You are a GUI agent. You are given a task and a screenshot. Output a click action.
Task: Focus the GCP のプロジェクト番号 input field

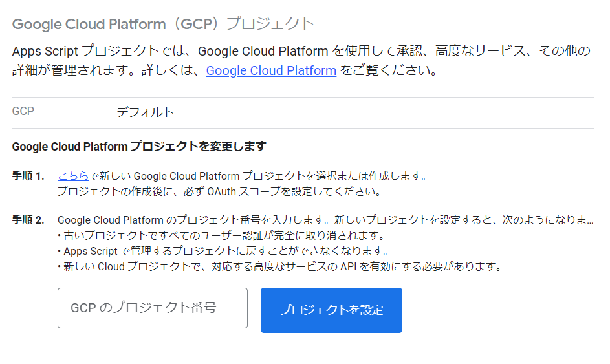click(153, 308)
